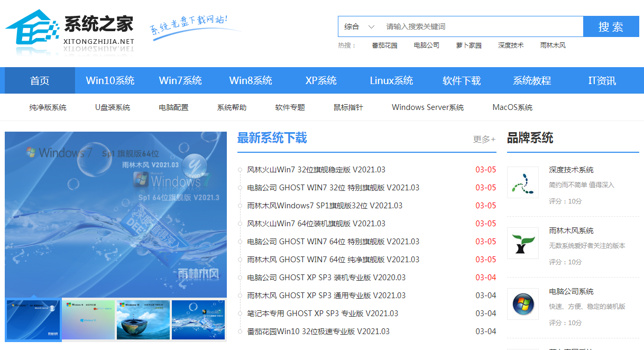
Task: Click the 无数系统爱好者关注的版本 description
Action: pyautogui.click(x=587, y=246)
